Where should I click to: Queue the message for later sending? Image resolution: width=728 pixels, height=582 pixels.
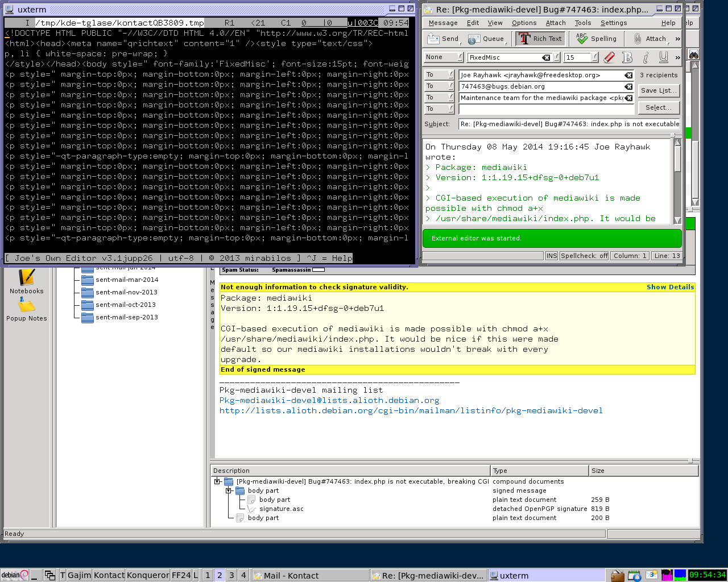point(486,39)
